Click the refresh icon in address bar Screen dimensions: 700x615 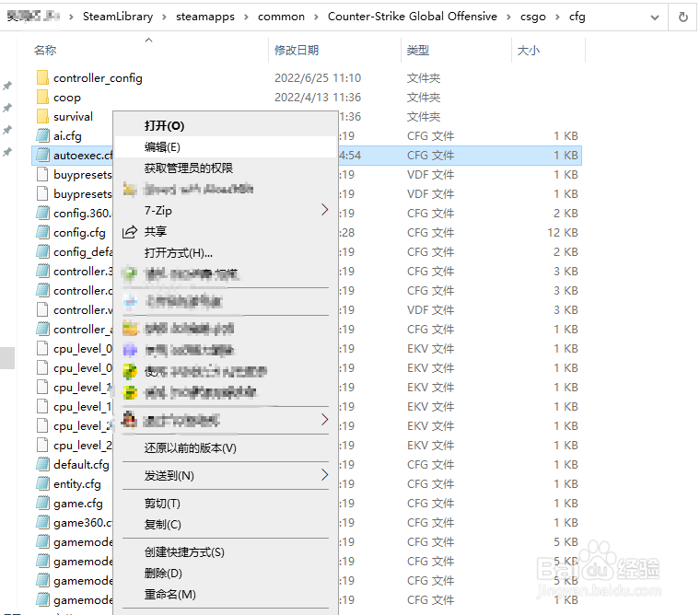click(682, 17)
